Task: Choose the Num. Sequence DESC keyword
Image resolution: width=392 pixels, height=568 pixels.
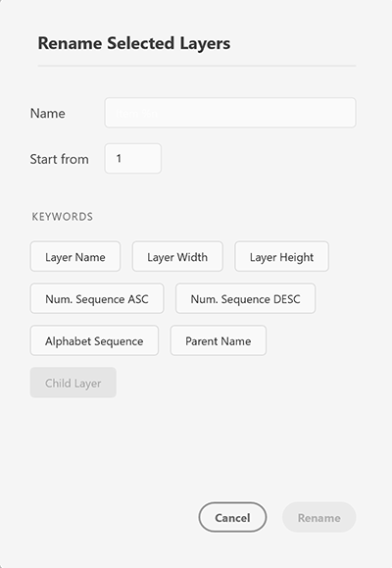Action: (245, 299)
